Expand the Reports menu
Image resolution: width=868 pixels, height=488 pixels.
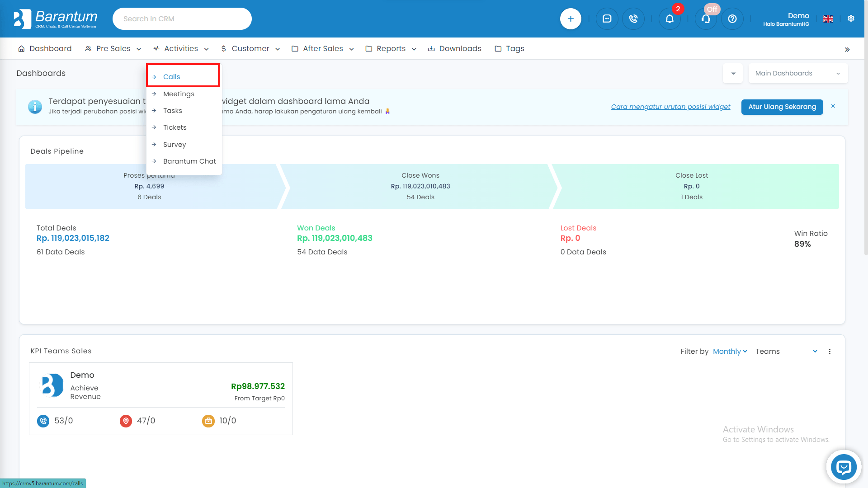391,48
